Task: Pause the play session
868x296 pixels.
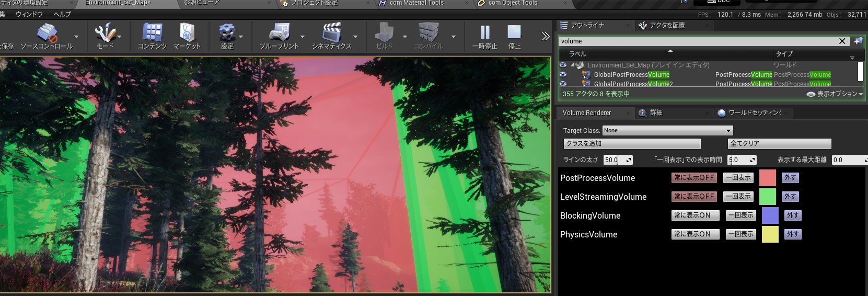Action: click(x=484, y=34)
